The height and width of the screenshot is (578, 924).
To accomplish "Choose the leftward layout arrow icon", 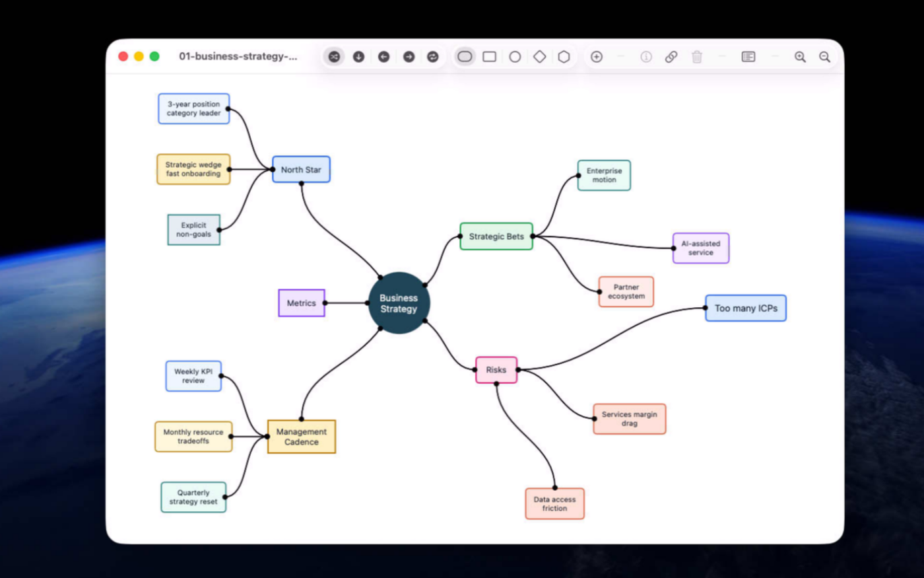I will (x=383, y=57).
